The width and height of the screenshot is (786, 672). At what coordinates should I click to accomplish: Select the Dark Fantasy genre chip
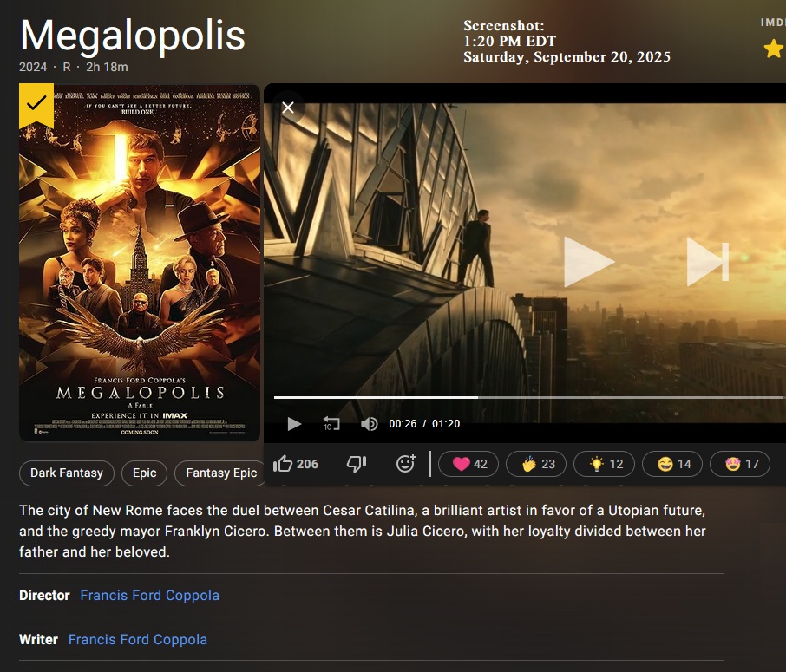click(67, 473)
